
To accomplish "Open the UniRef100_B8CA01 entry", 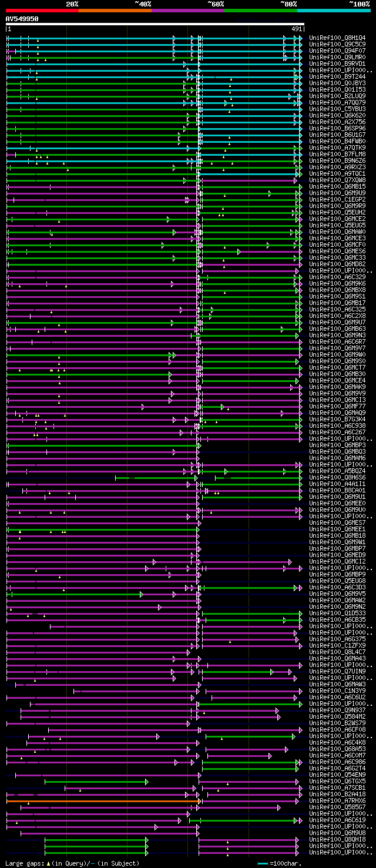I will pos(337,490).
